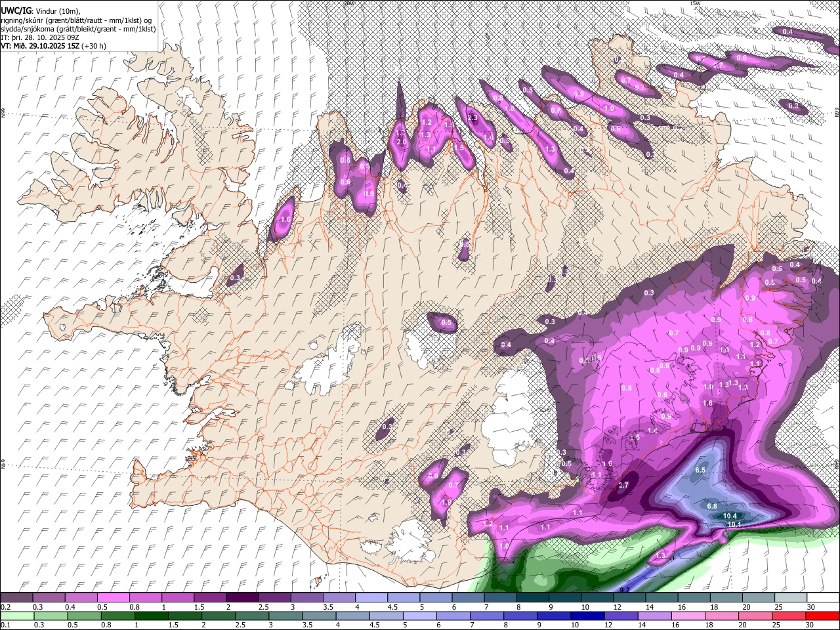This screenshot has width=840, height=630.
Task: Click the snow scale swatch labeled 14
Action: click(661, 598)
